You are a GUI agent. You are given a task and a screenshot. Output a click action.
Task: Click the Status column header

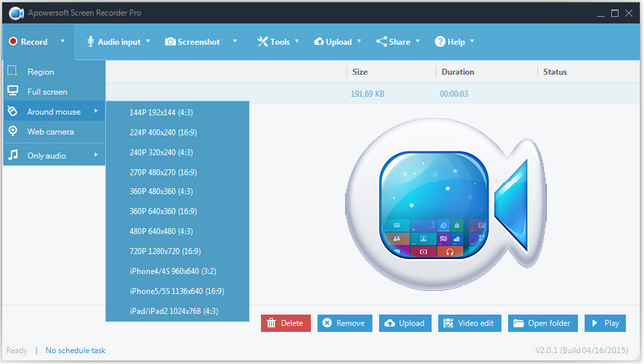[x=555, y=72]
